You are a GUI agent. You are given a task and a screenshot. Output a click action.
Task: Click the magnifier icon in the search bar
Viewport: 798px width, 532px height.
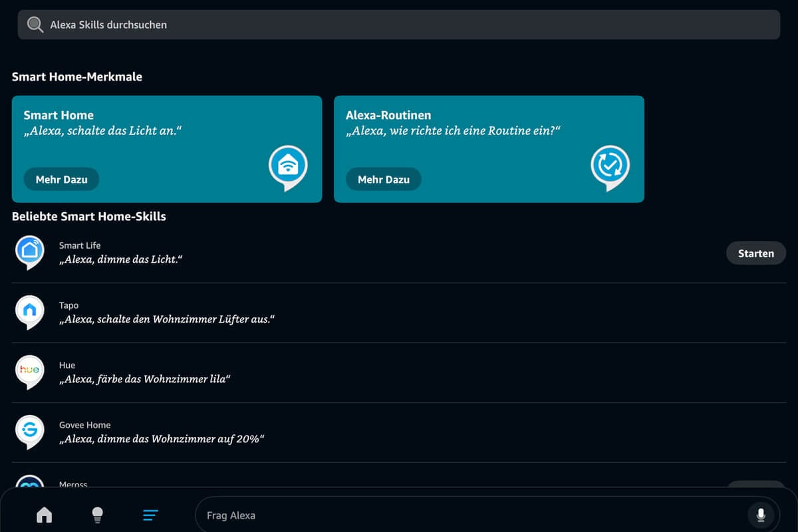(x=35, y=24)
